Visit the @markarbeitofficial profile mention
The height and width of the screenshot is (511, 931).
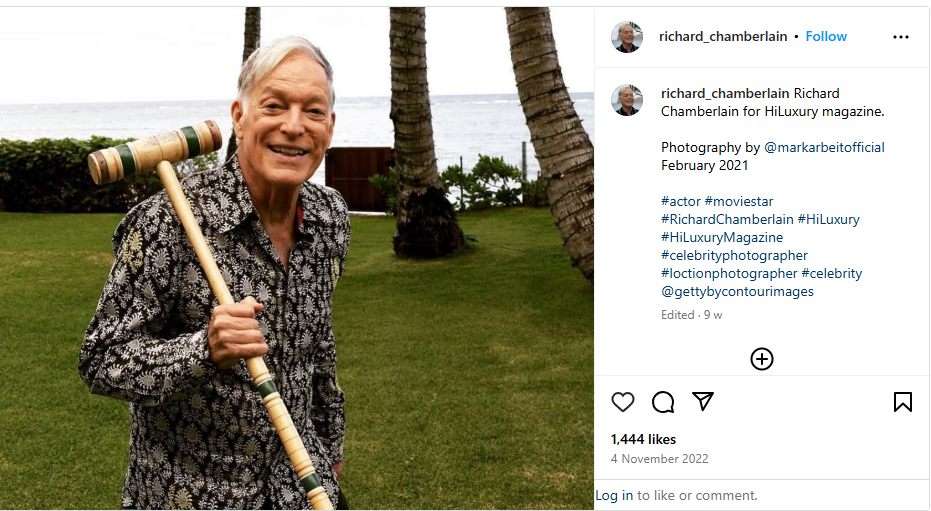[824, 147]
